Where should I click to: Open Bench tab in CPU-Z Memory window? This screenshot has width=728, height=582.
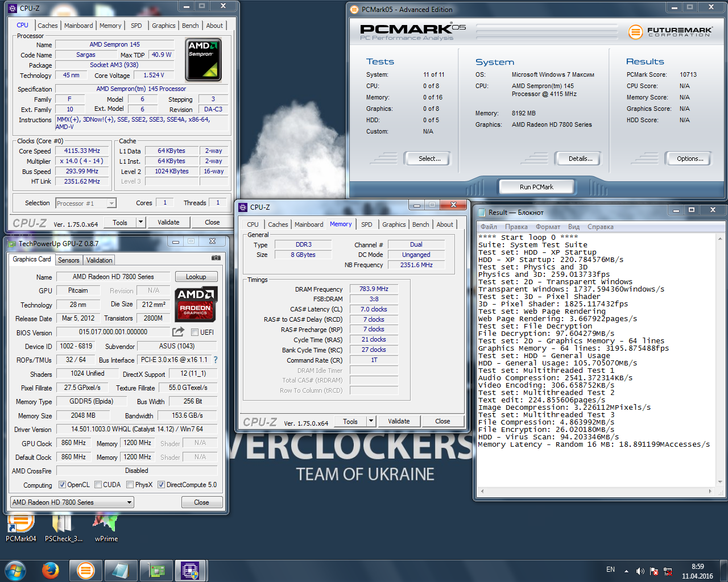click(x=420, y=225)
